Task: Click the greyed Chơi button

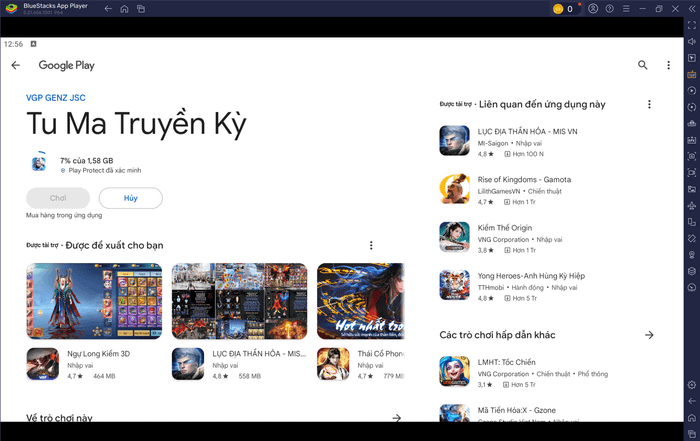Action: tap(58, 198)
